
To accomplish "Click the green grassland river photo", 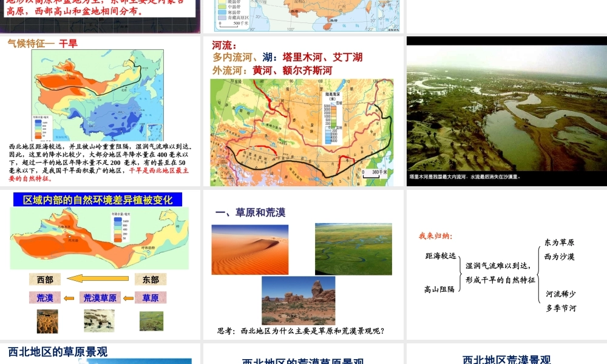I will point(353,249).
